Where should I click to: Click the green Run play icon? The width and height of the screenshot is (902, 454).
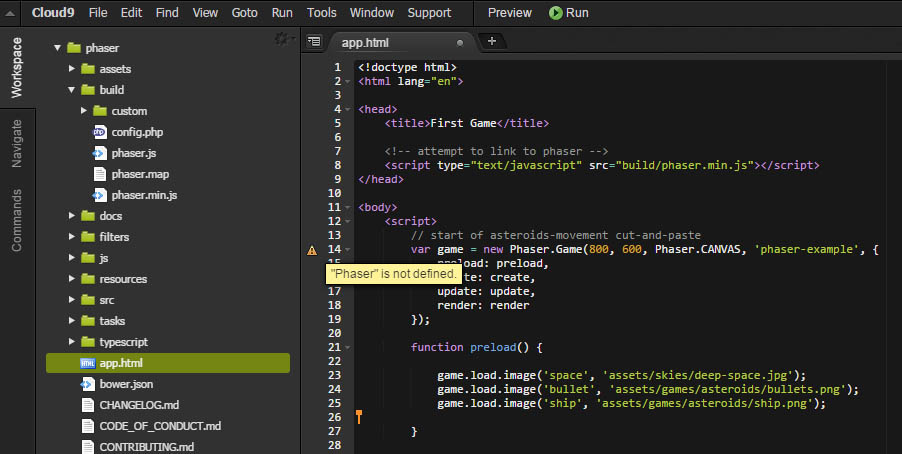click(555, 13)
